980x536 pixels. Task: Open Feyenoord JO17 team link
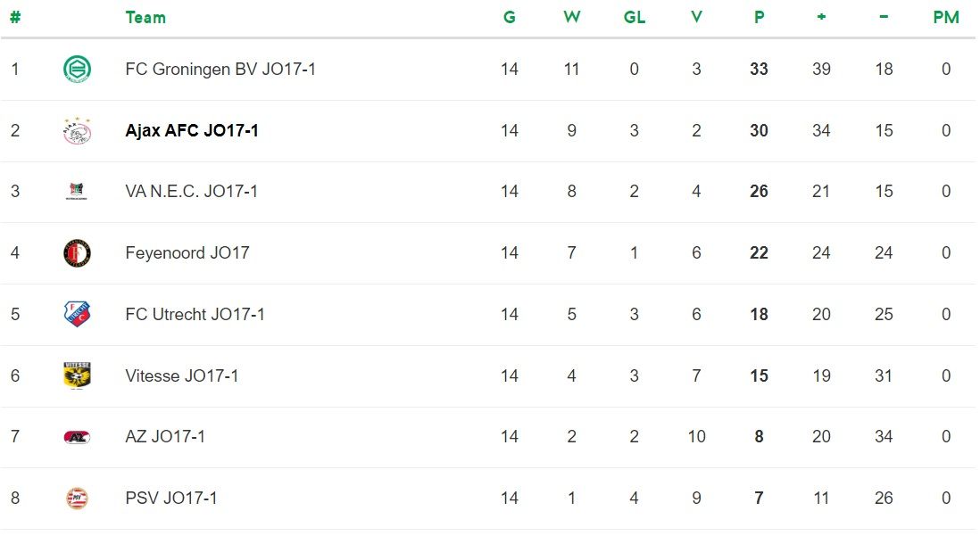pos(187,253)
